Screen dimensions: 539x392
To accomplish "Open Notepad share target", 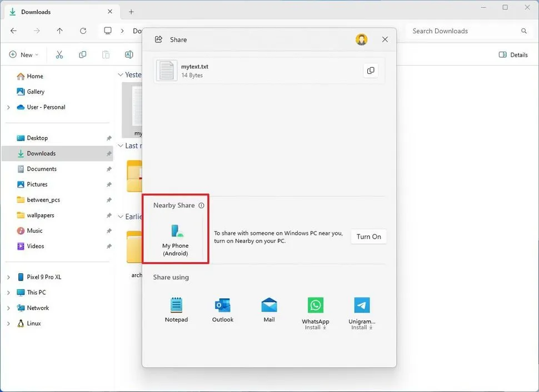I will 176,309.
